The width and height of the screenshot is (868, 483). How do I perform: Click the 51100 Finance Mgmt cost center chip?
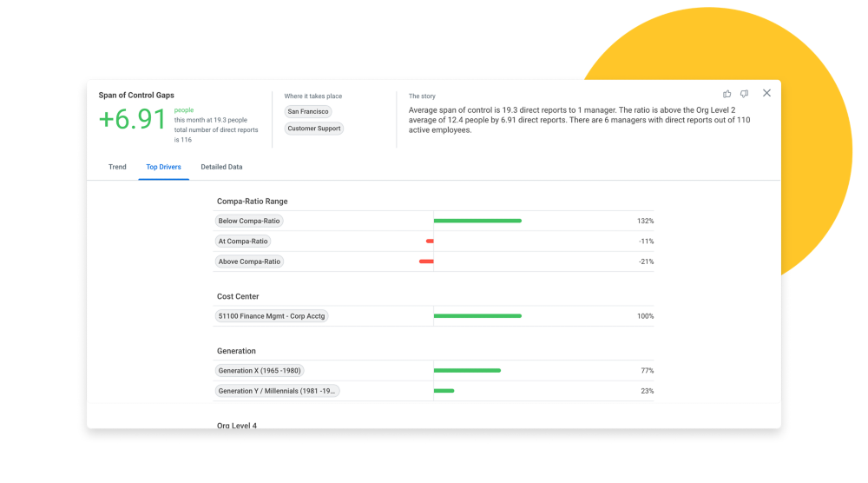click(x=272, y=316)
